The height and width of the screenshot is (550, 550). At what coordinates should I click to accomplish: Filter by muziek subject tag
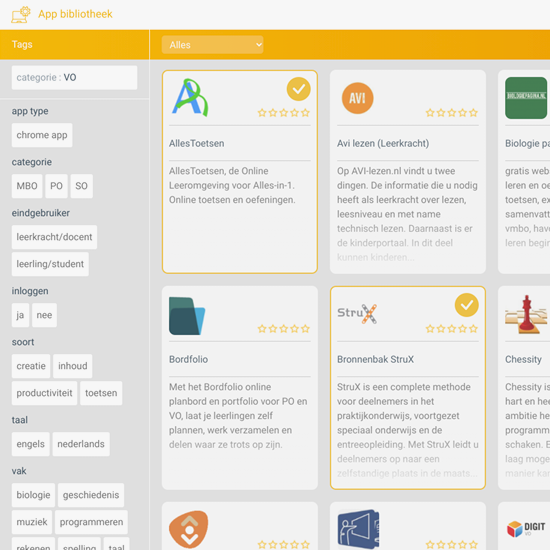[32, 522]
